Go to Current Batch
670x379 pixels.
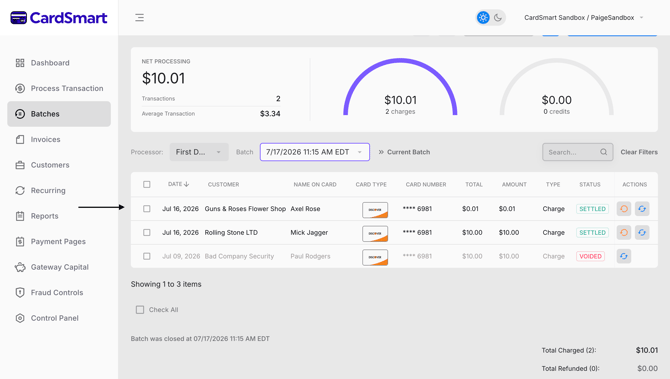pyautogui.click(x=404, y=152)
